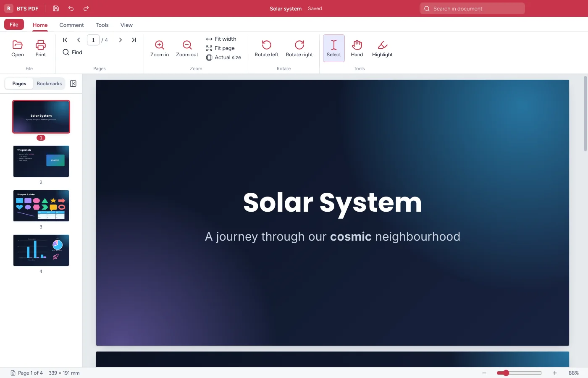Click the Search in document field

472,8
